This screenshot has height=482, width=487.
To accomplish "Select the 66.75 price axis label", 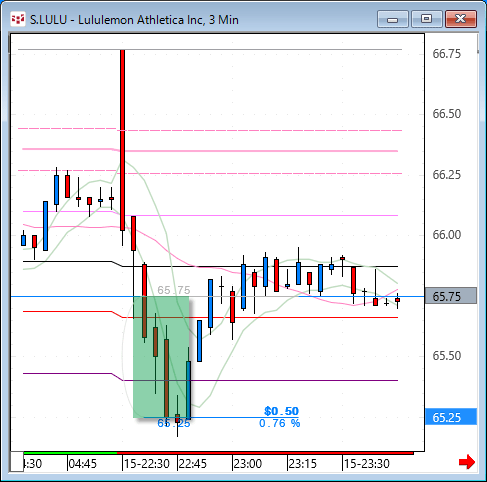I will tap(446, 54).
